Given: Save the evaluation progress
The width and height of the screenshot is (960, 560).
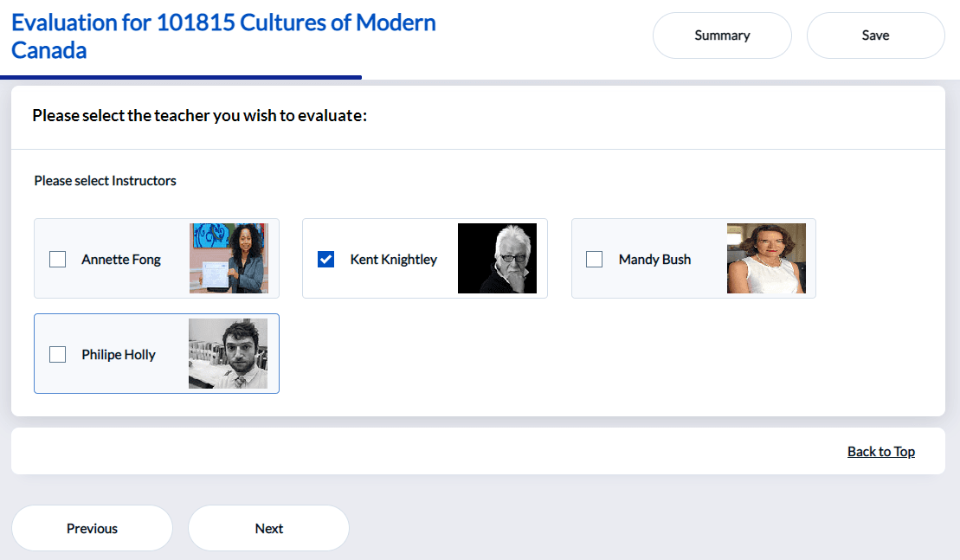Looking at the screenshot, I should [875, 35].
